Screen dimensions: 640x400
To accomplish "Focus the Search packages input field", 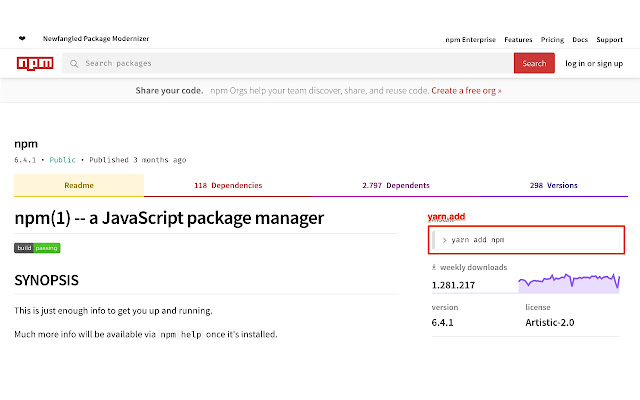I will click(x=288, y=63).
